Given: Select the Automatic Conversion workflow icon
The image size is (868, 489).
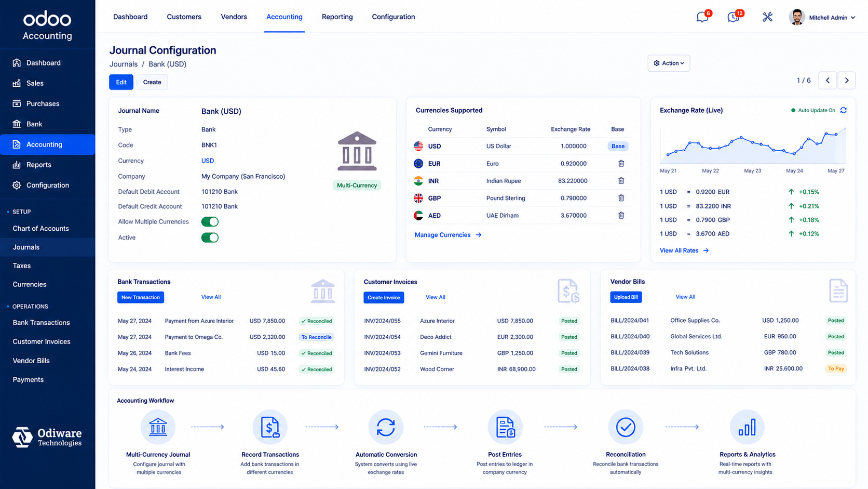Looking at the screenshot, I should coord(386,427).
